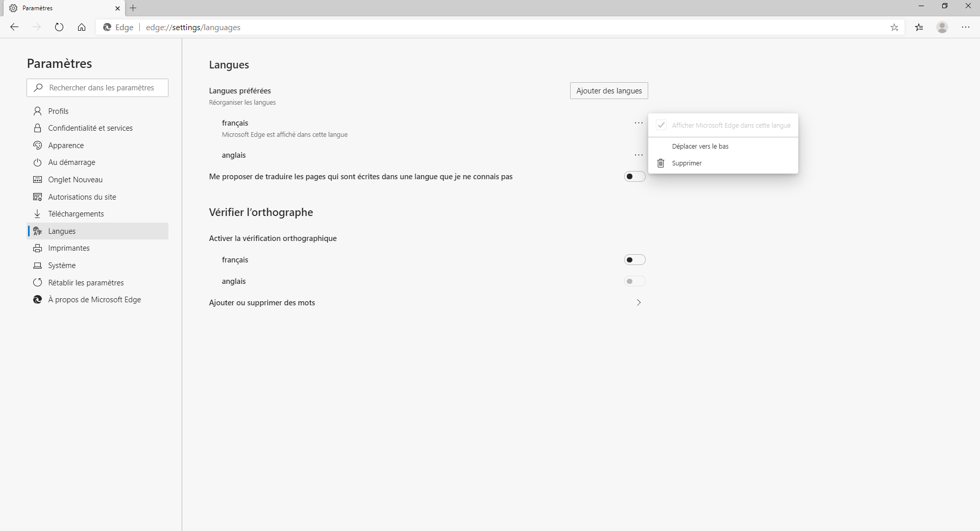Open the profile avatar icon
980x531 pixels.
click(942, 27)
